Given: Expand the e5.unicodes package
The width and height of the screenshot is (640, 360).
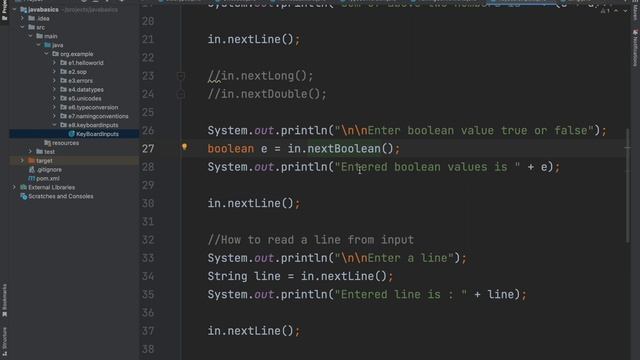Looking at the screenshot, I should (x=54, y=98).
